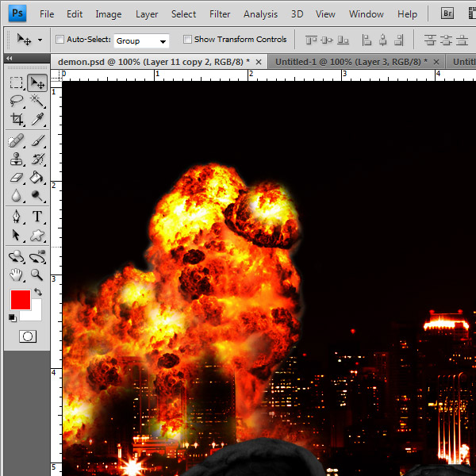Toggle Quick Mask mode
Screen dimensions: 476x476
pyautogui.click(x=28, y=336)
